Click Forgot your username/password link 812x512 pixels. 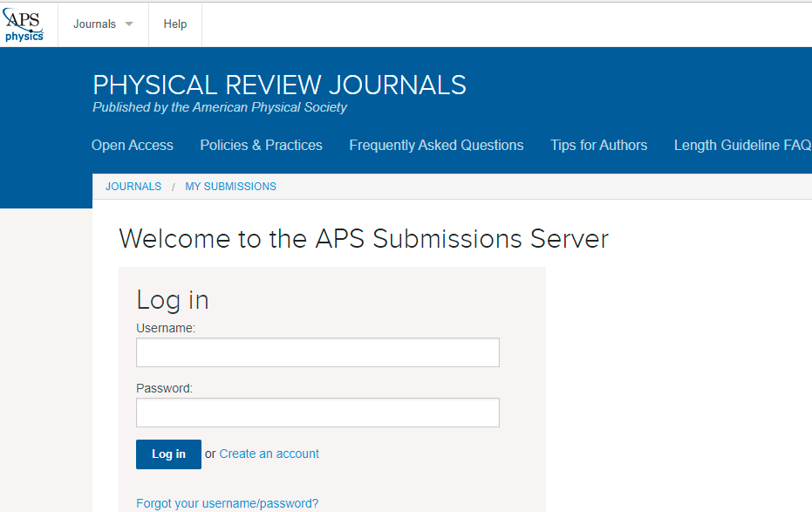228,503
